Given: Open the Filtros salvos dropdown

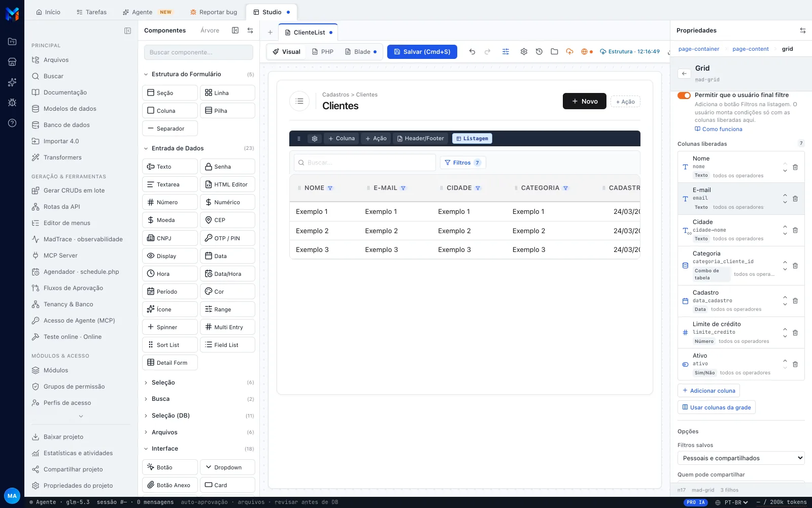Looking at the screenshot, I should tap(741, 458).
